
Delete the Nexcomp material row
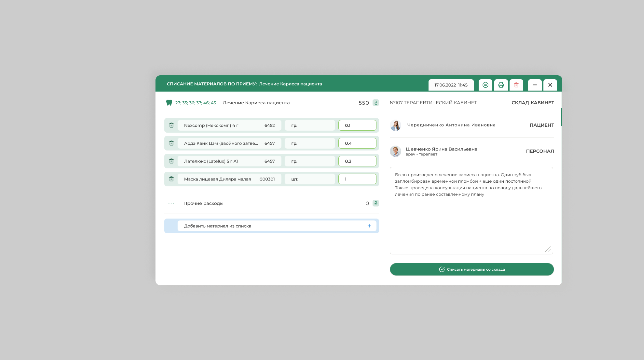[x=171, y=125]
